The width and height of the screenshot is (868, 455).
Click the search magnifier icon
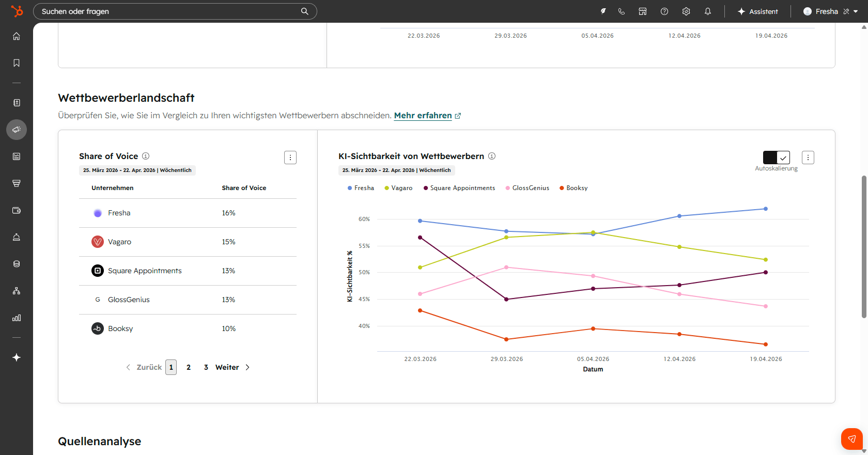[305, 11]
